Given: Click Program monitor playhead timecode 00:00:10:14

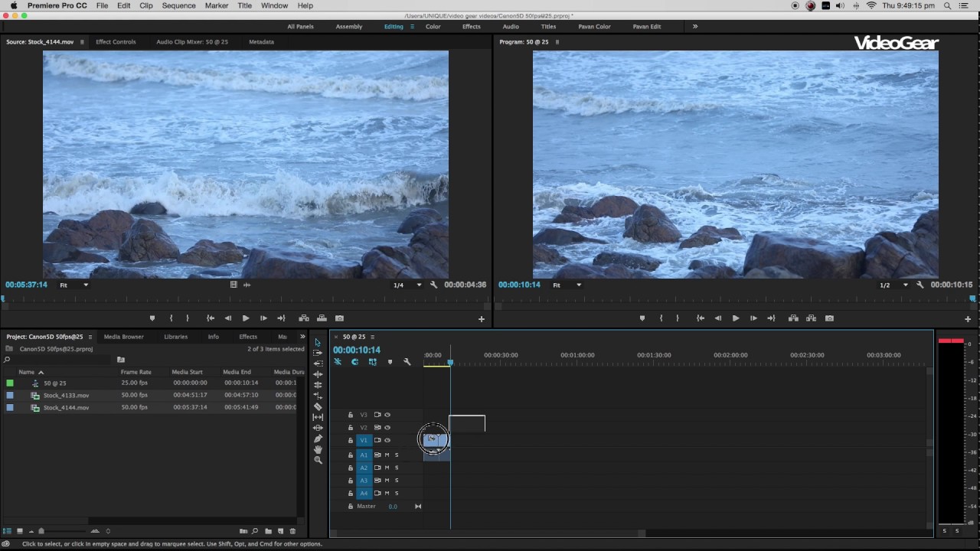Looking at the screenshot, I should point(519,285).
